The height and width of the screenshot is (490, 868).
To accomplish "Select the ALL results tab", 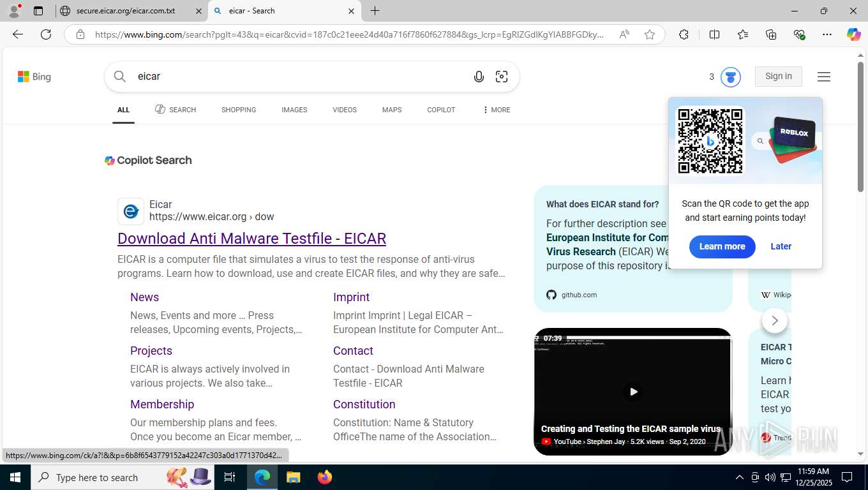I will click(123, 110).
